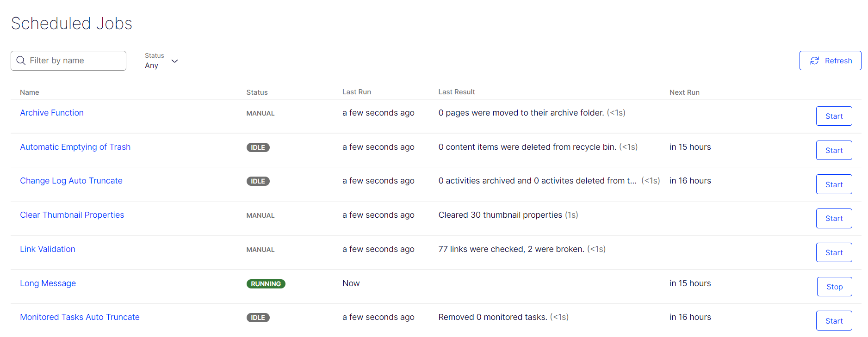Start the Link Validation job

(x=834, y=252)
